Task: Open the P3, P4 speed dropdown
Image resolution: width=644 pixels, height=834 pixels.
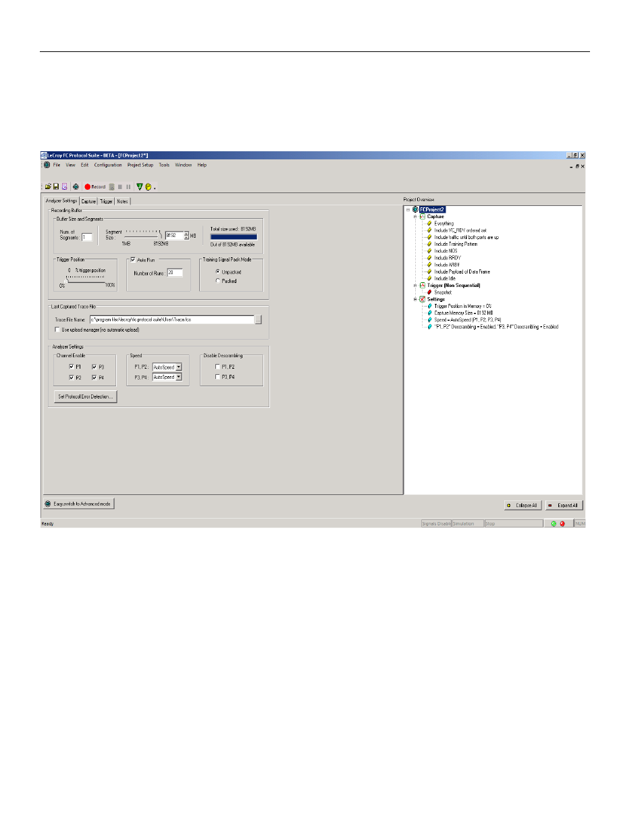Action: [x=179, y=377]
